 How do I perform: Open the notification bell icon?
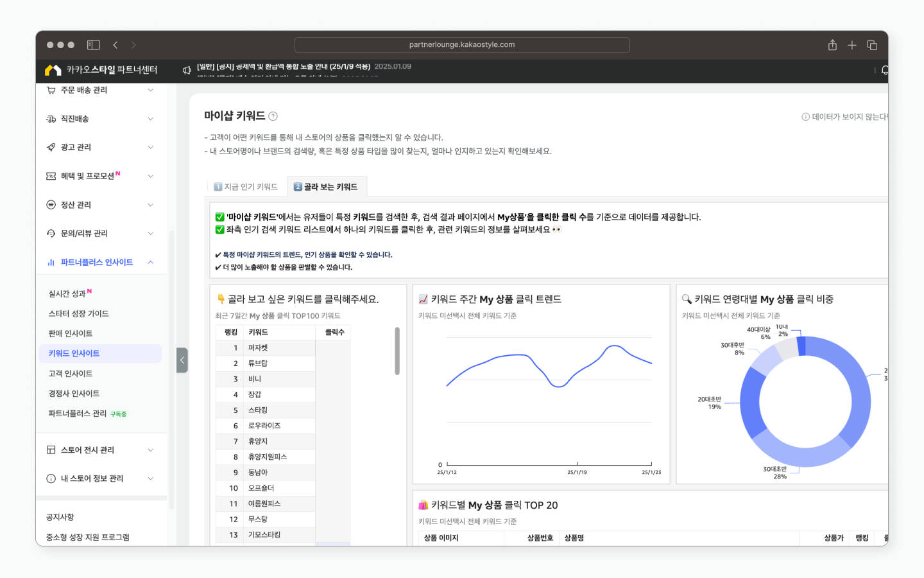[885, 70]
